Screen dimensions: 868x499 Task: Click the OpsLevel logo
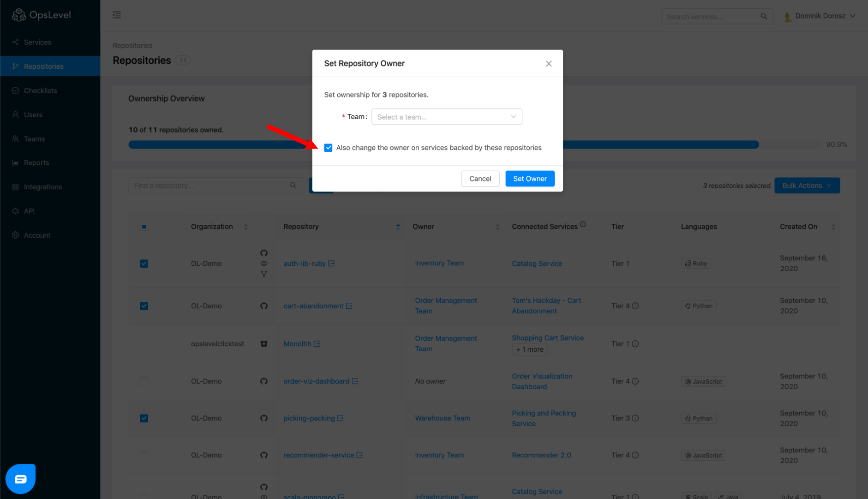(x=41, y=15)
